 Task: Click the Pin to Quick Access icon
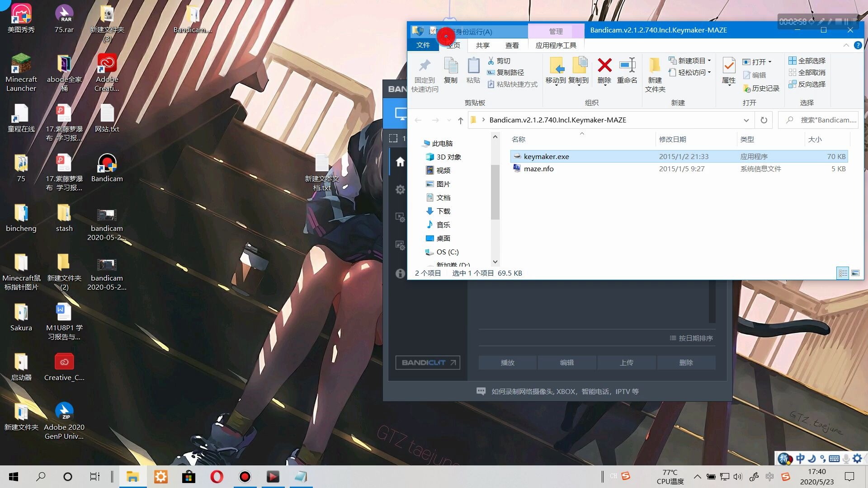tap(425, 66)
